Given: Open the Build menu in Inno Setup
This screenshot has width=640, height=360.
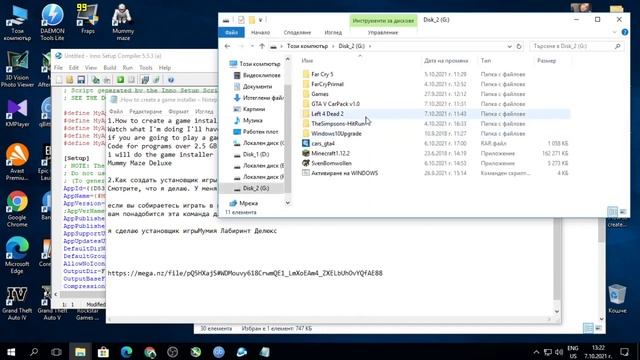Looking at the screenshot, I should pyautogui.click(x=109, y=67).
